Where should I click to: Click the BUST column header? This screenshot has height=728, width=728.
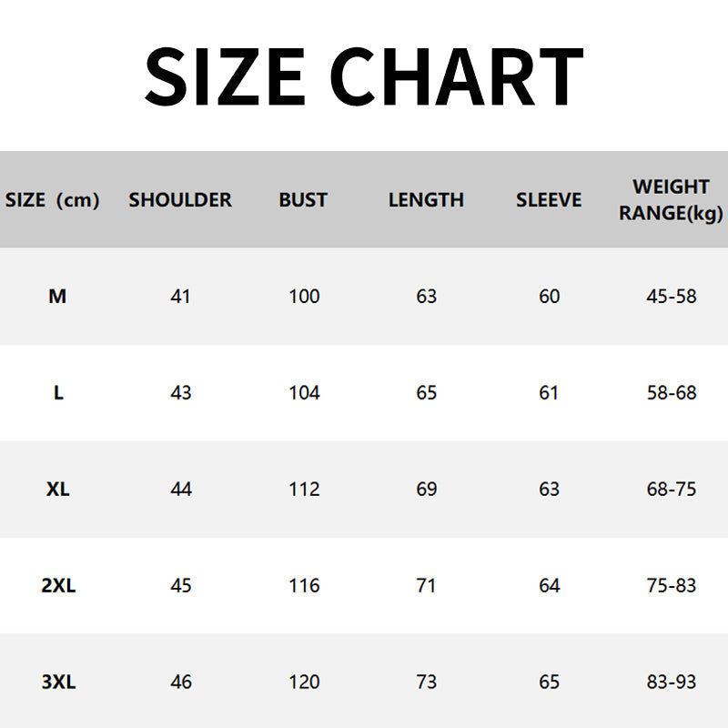(x=303, y=200)
